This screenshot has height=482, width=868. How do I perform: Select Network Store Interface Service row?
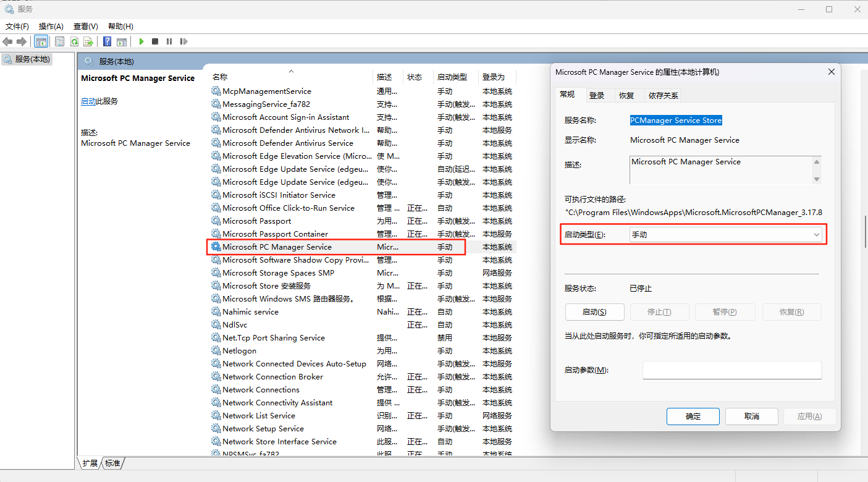click(363, 441)
